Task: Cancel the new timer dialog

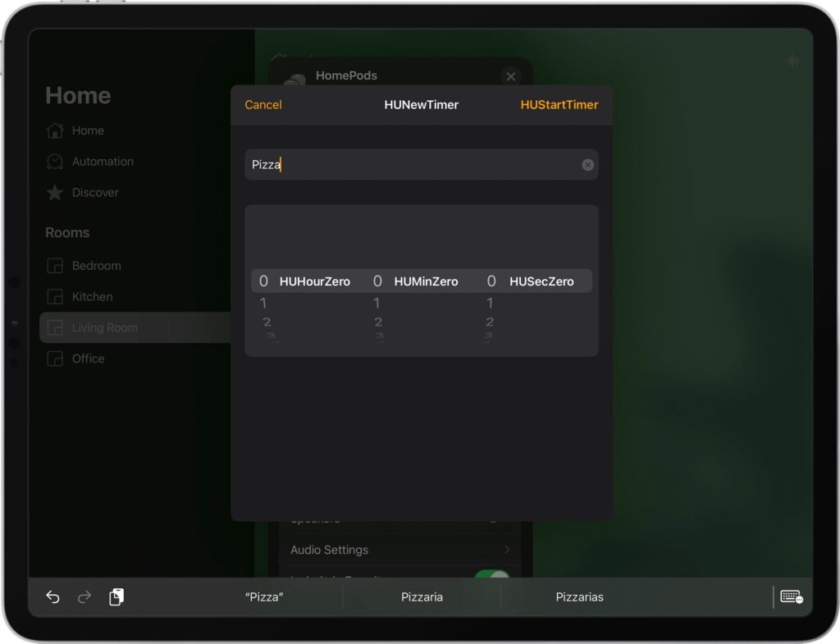Action: 263,104
